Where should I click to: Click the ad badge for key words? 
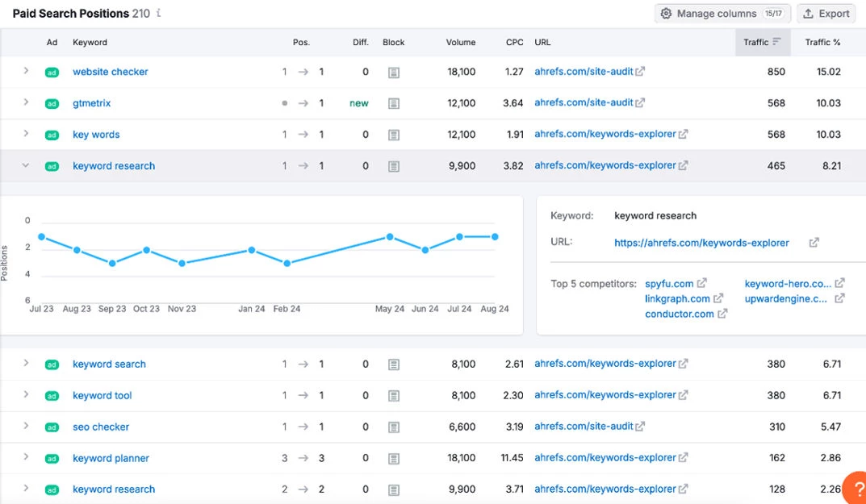point(52,135)
